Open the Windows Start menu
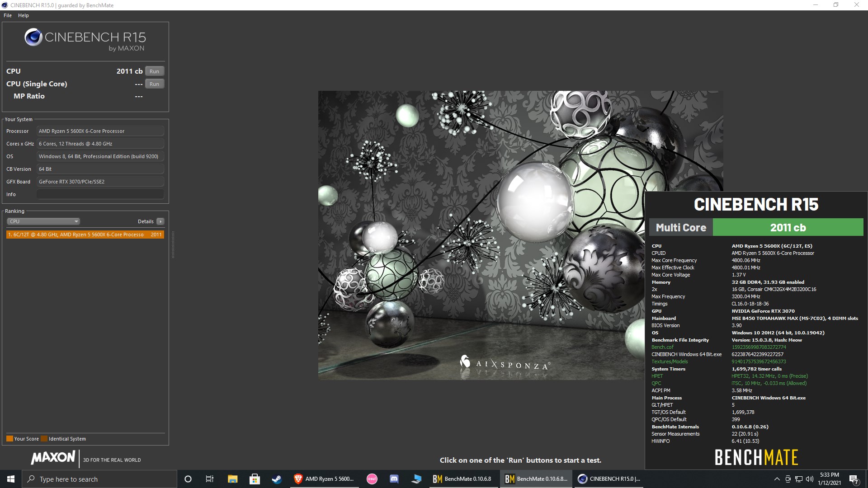This screenshot has height=488, width=868. [11, 479]
